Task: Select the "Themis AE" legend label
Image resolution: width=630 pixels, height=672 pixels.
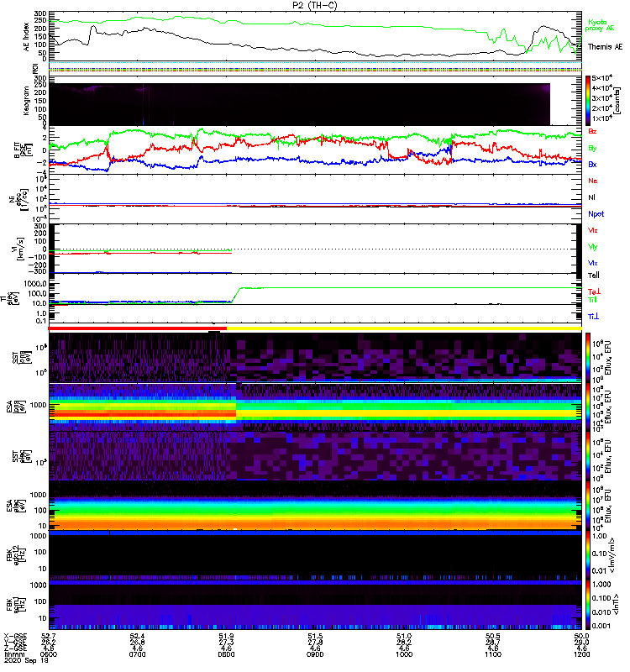Action: (605, 47)
